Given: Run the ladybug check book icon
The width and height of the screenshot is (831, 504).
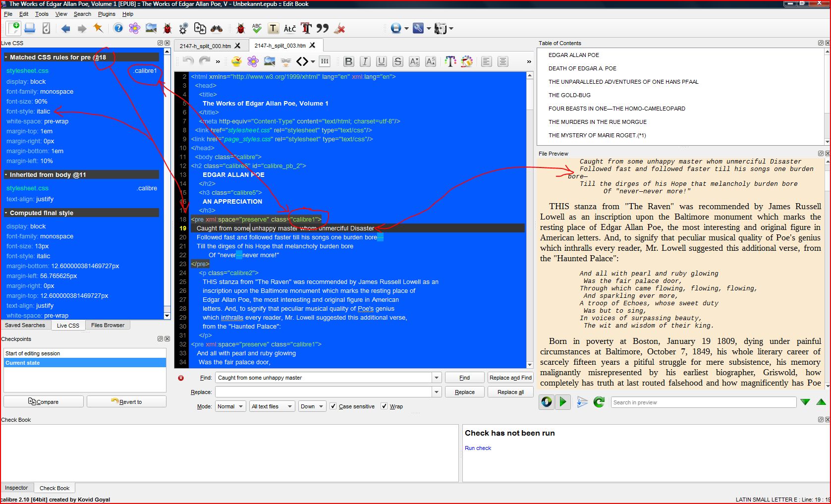Looking at the screenshot, I should [167, 28].
